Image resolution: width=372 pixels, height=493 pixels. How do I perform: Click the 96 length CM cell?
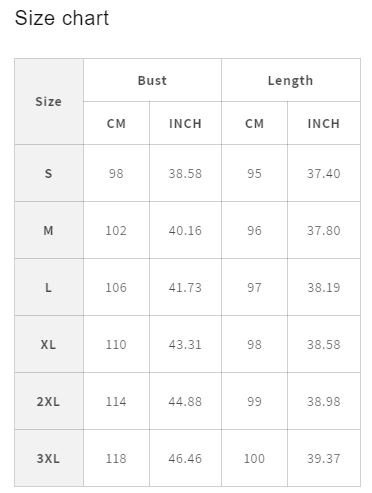click(254, 230)
